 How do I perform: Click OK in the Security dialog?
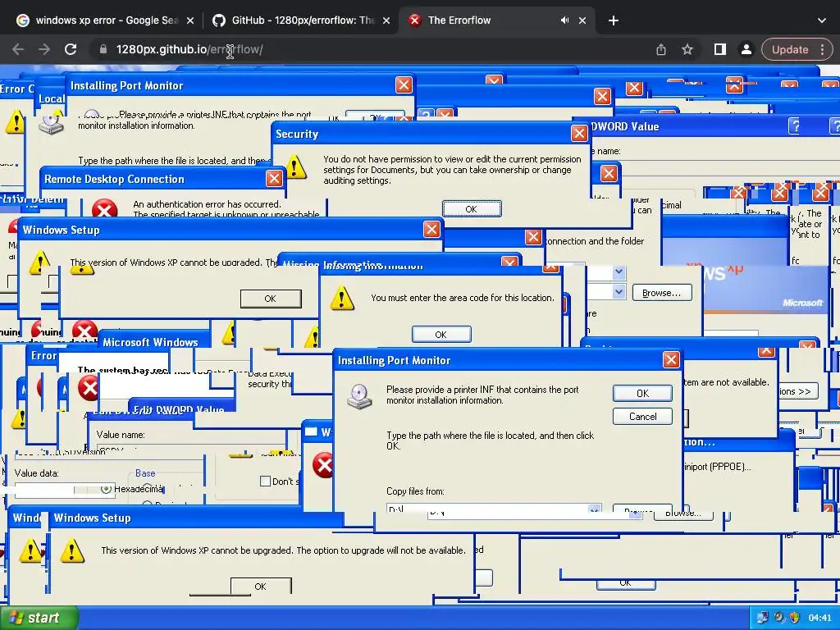(472, 209)
